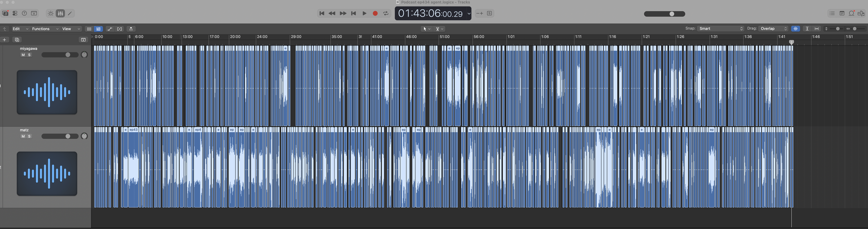Adjust the matz track volume slider
The image size is (868, 229).
pyautogui.click(x=60, y=136)
